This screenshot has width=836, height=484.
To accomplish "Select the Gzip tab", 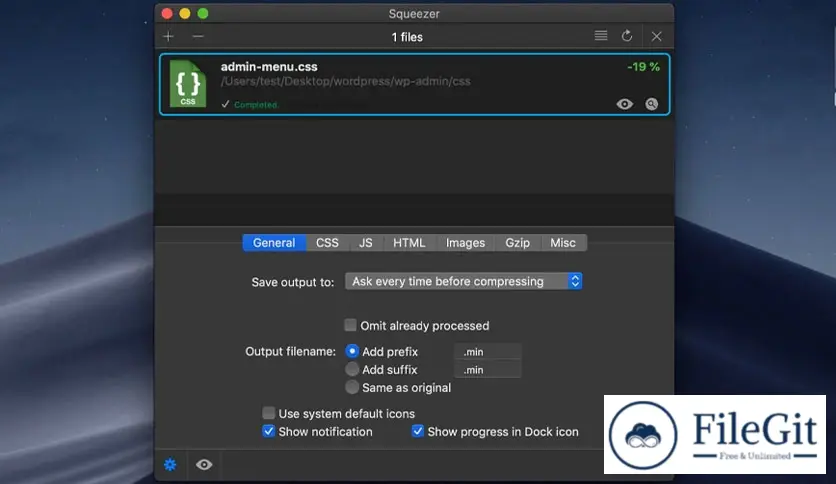I will (x=517, y=243).
